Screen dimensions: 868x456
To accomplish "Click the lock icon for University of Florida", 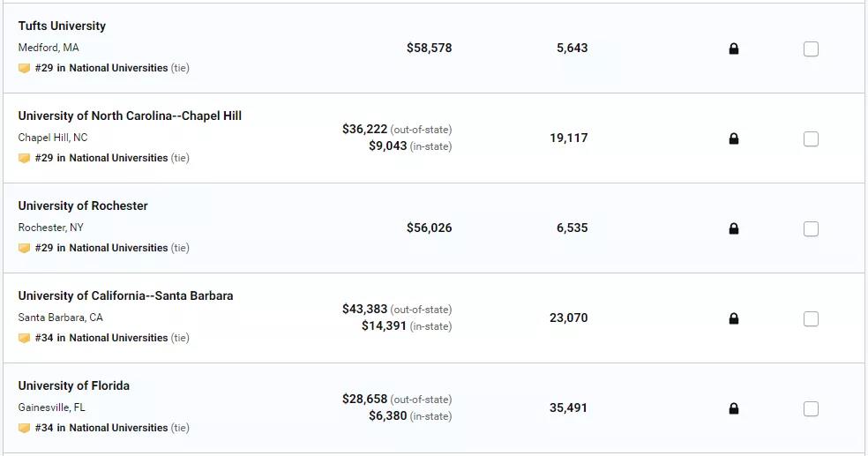I will click(734, 409).
